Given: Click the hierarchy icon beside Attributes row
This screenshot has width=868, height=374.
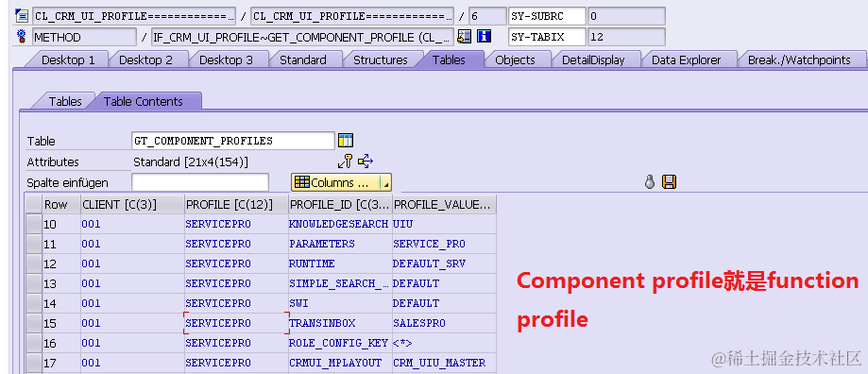Looking at the screenshot, I should (366, 161).
